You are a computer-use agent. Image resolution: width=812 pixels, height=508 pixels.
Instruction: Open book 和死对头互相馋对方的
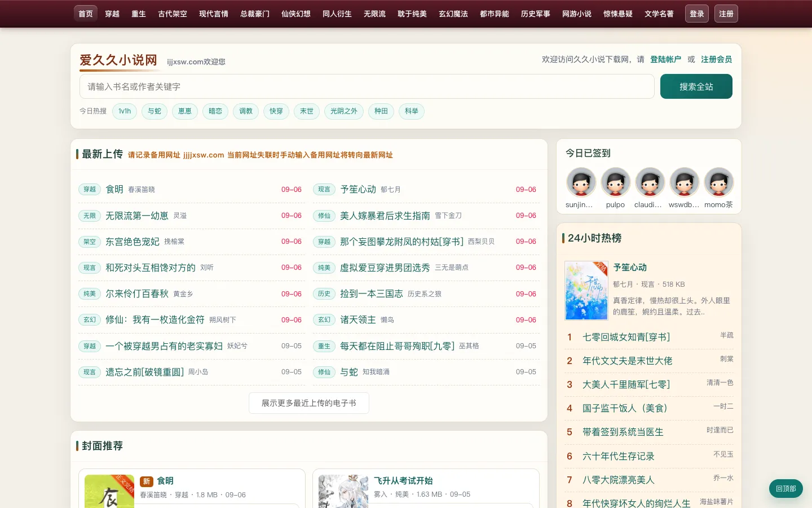(151, 268)
